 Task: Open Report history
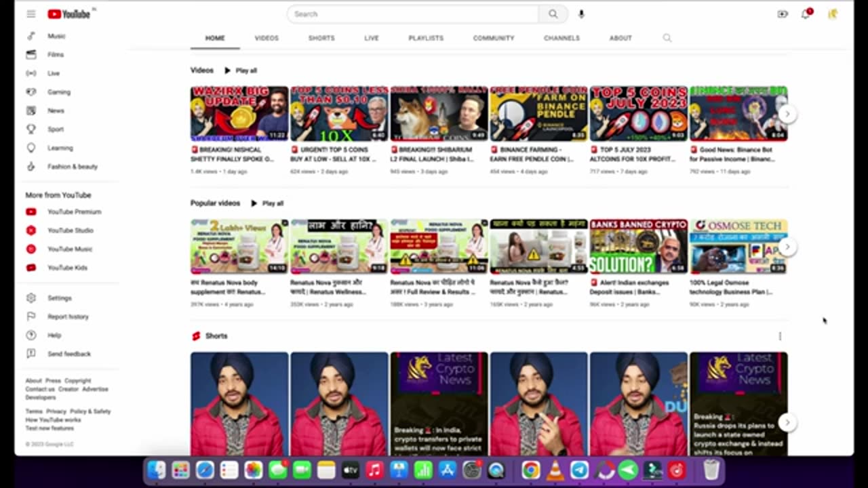[68, 317]
